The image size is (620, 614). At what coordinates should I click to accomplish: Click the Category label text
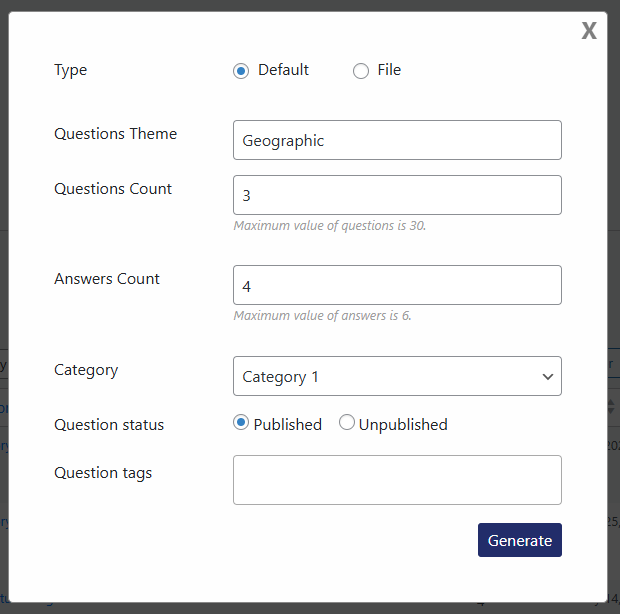pos(86,370)
